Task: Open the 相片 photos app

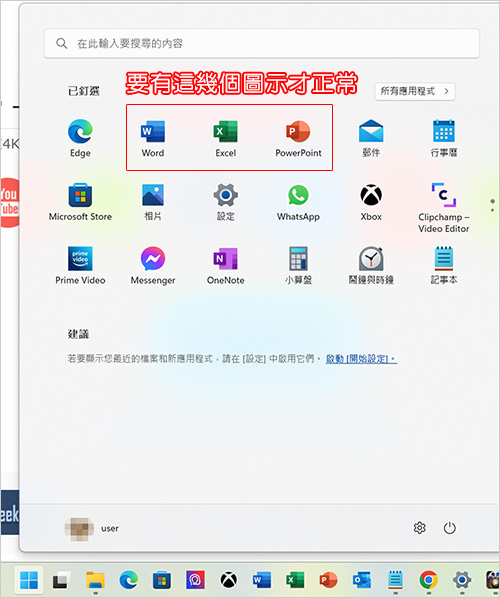Action: click(x=153, y=202)
